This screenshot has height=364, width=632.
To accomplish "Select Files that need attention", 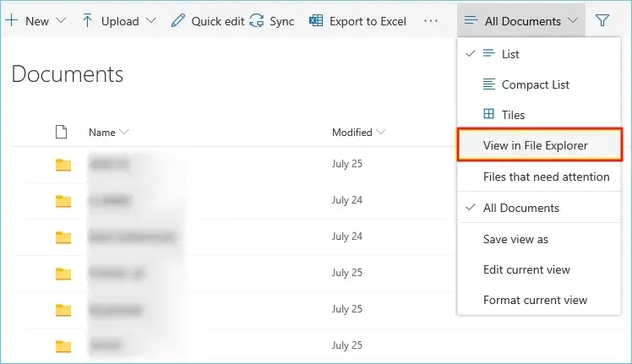I will point(539,177).
